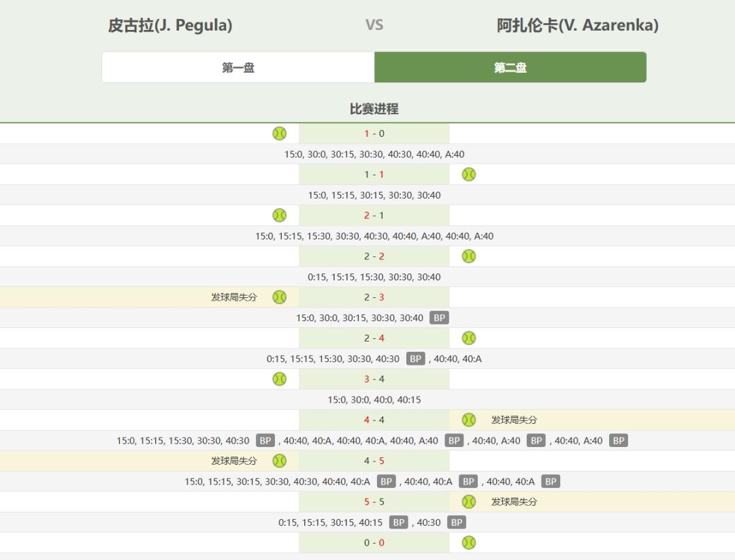Open player 阿扎伦卡(V. Azarenka)
Screen dimensions: 735x560
577,26
